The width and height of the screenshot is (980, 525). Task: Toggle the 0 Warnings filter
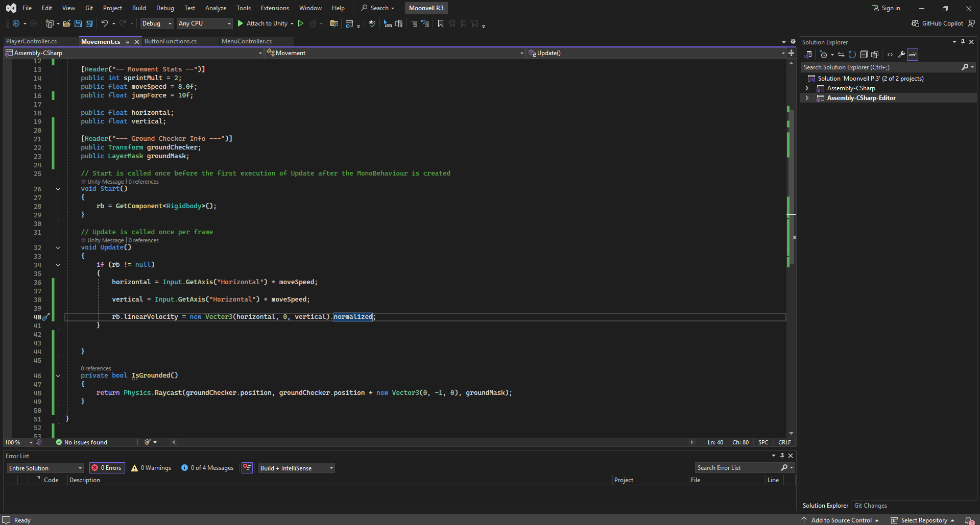point(151,468)
